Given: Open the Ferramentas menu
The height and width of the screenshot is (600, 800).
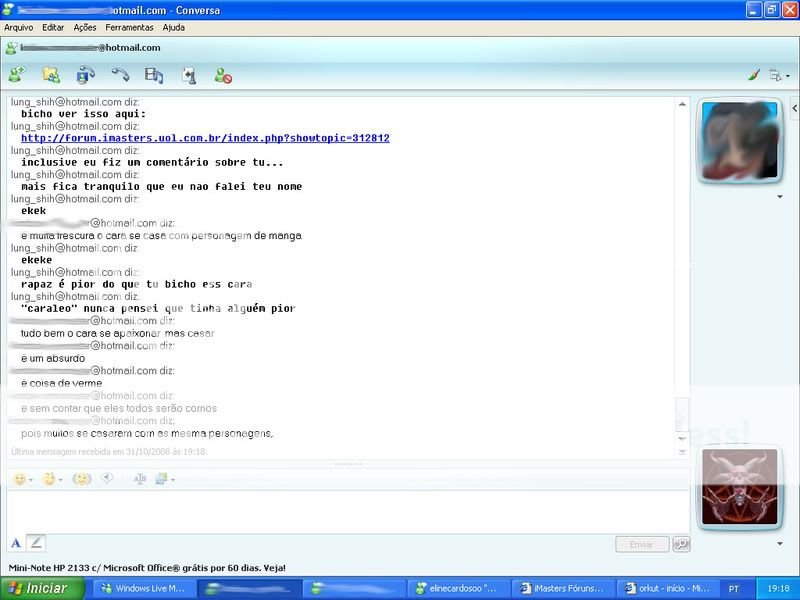Looking at the screenshot, I should coord(129,27).
